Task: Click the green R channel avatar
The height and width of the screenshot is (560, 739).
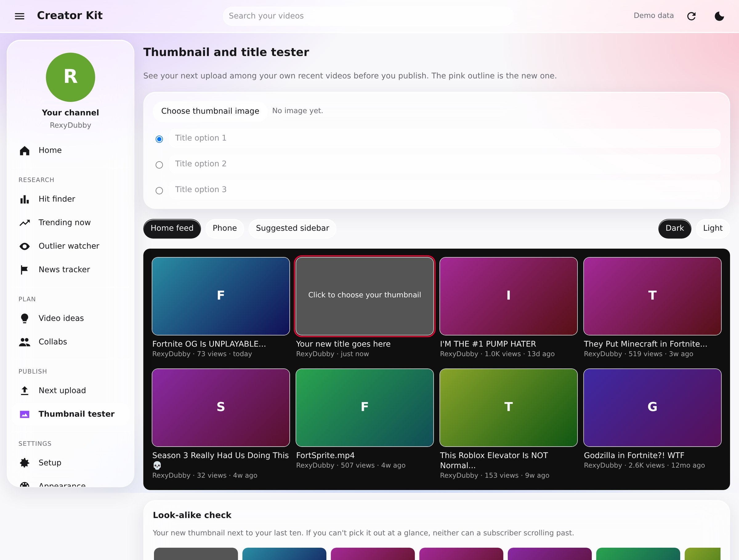Action: pyautogui.click(x=71, y=77)
